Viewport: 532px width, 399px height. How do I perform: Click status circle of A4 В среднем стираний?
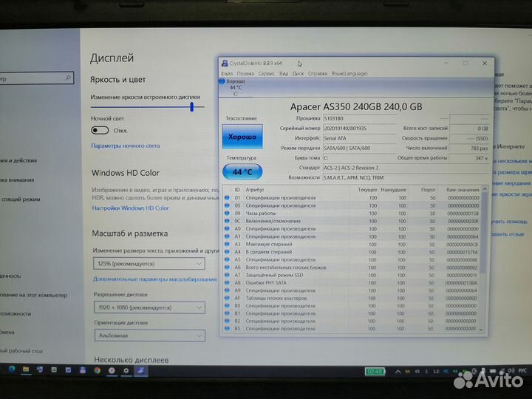point(227,252)
